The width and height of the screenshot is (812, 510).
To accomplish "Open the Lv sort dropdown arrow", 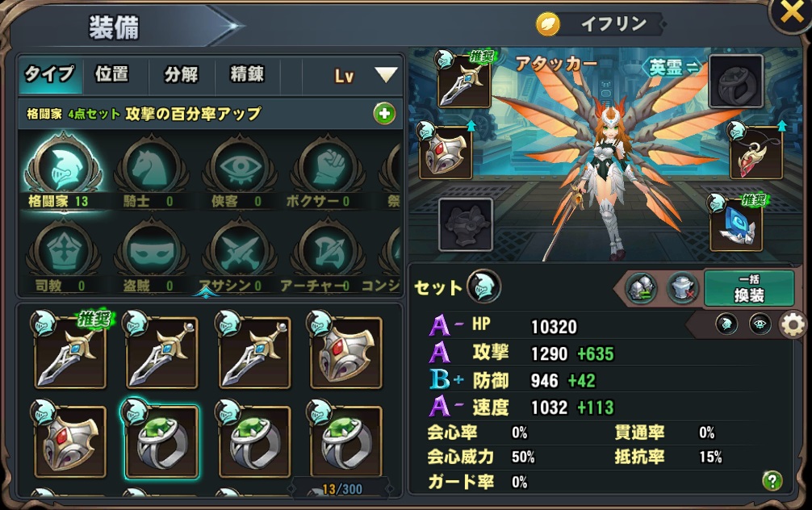I will pyautogui.click(x=386, y=74).
